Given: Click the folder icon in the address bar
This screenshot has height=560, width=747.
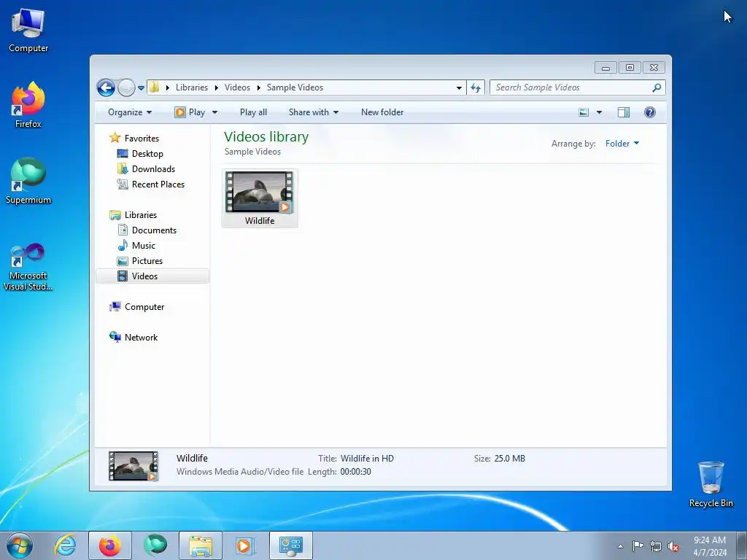Looking at the screenshot, I should point(154,87).
